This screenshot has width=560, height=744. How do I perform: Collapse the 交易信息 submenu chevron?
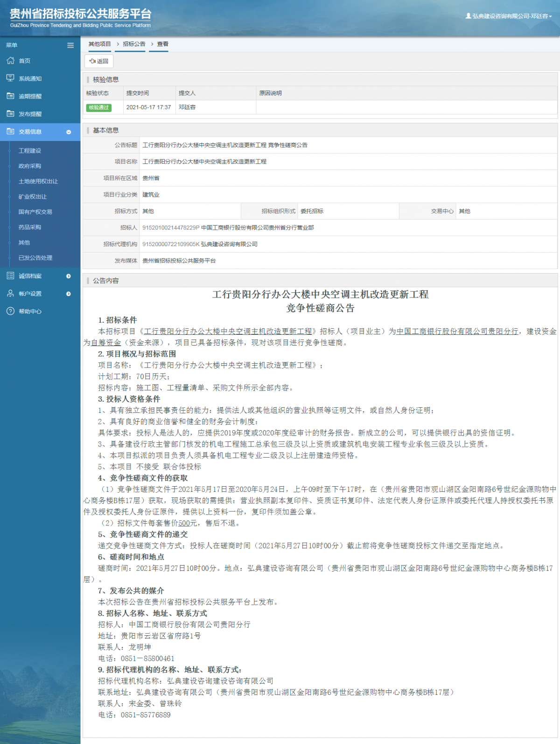[69, 132]
